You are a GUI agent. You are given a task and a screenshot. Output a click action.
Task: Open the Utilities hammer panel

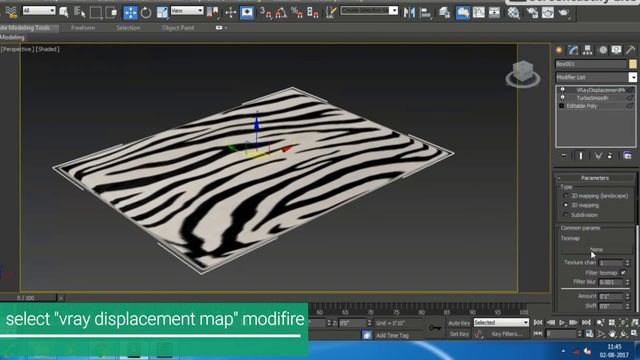(631, 50)
